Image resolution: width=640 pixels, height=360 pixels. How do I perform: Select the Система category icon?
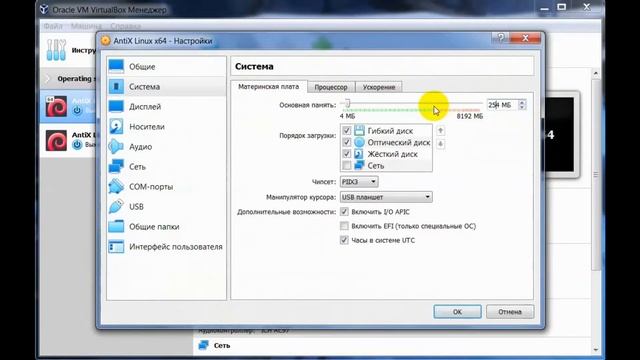(x=116, y=87)
